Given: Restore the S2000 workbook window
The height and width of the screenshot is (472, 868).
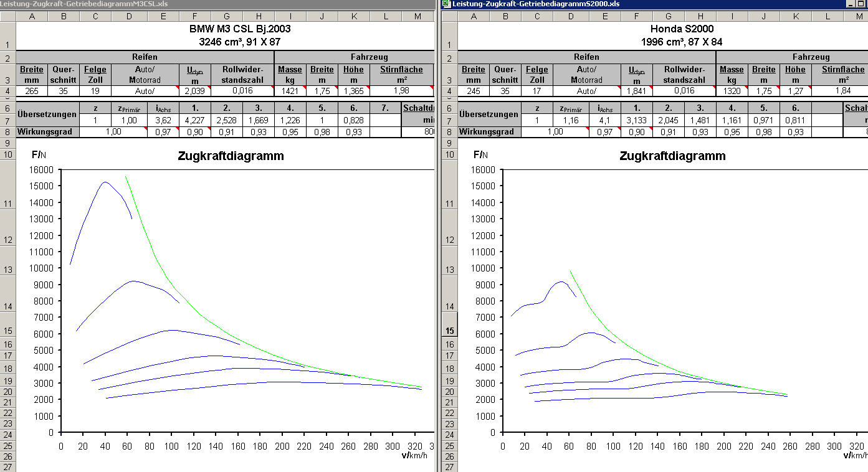Looking at the screenshot, I should (861, 4).
